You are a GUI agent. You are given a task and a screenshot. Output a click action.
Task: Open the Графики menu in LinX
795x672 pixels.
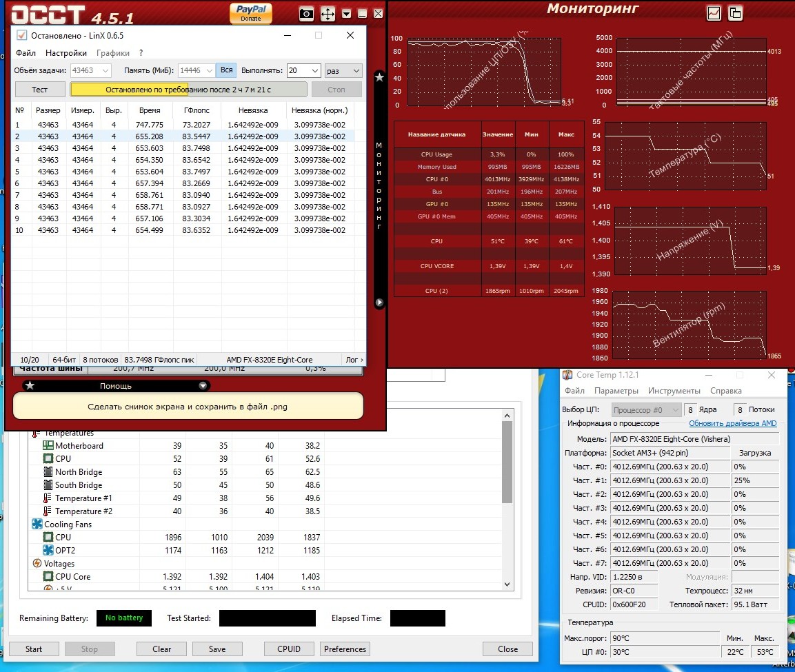click(x=112, y=52)
